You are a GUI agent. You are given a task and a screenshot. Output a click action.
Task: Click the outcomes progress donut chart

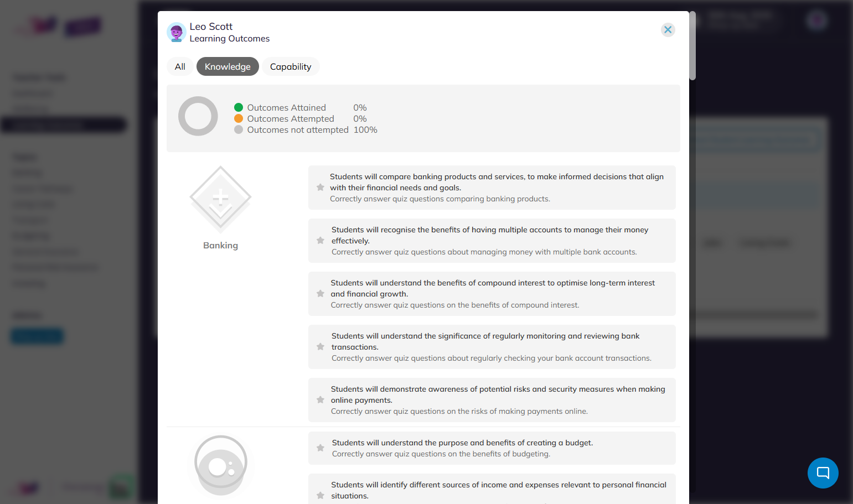(198, 116)
